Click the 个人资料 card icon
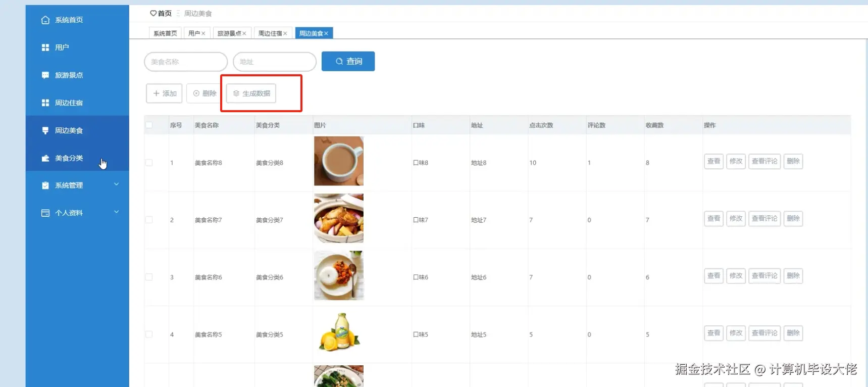 pos(45,213)
